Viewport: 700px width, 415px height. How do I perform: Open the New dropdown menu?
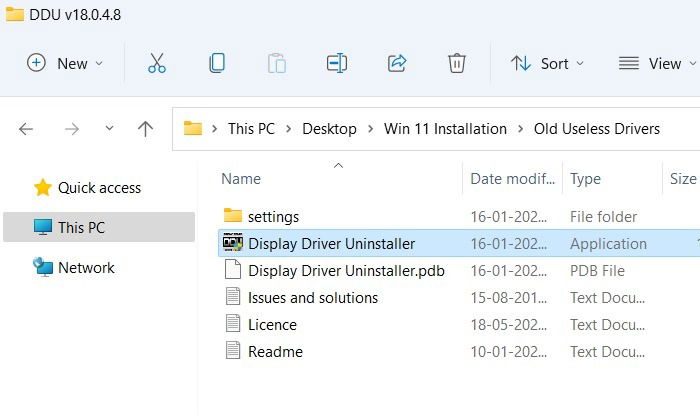tap(65, 63)
